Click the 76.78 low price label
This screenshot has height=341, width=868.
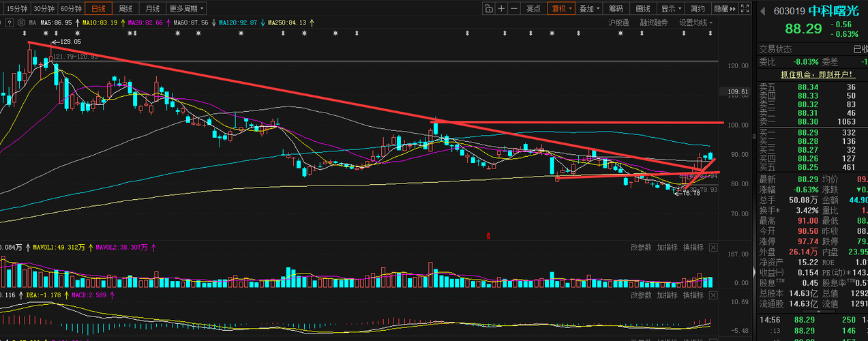tap(690, 193)
